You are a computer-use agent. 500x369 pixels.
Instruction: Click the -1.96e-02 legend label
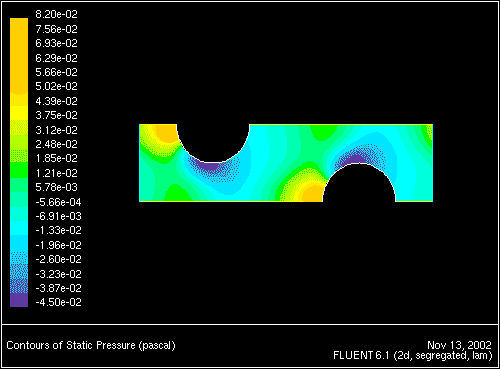coord(58,245)
